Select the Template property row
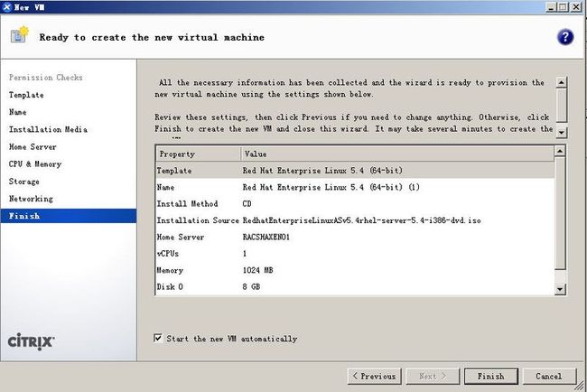Viewport: 587px width, 392px height. [x=355, y=171]
